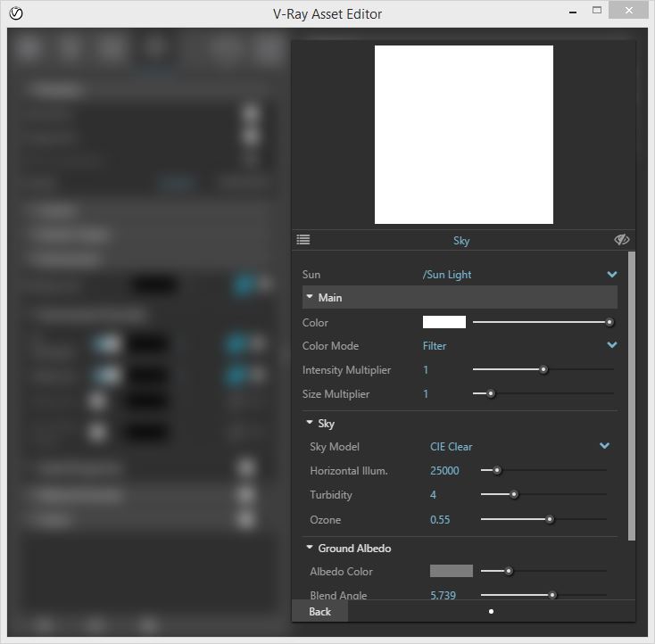Collapse the Sky section triangle

tap(310, 422)
